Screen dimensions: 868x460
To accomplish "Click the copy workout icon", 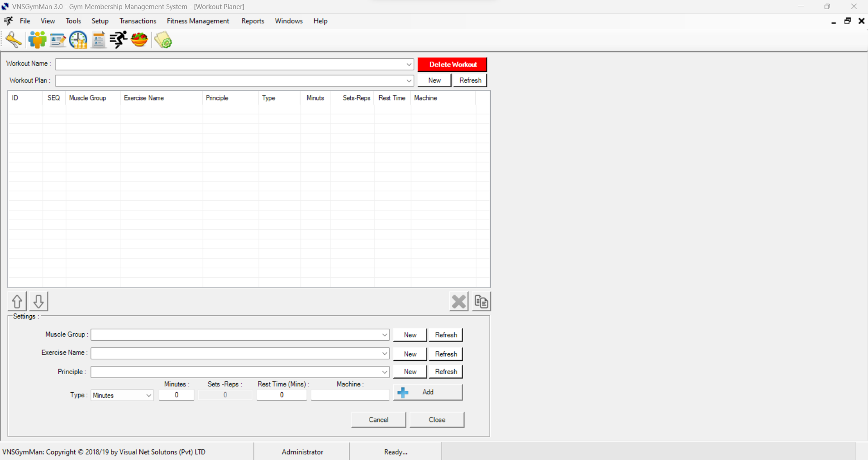I will click(481, 302).
